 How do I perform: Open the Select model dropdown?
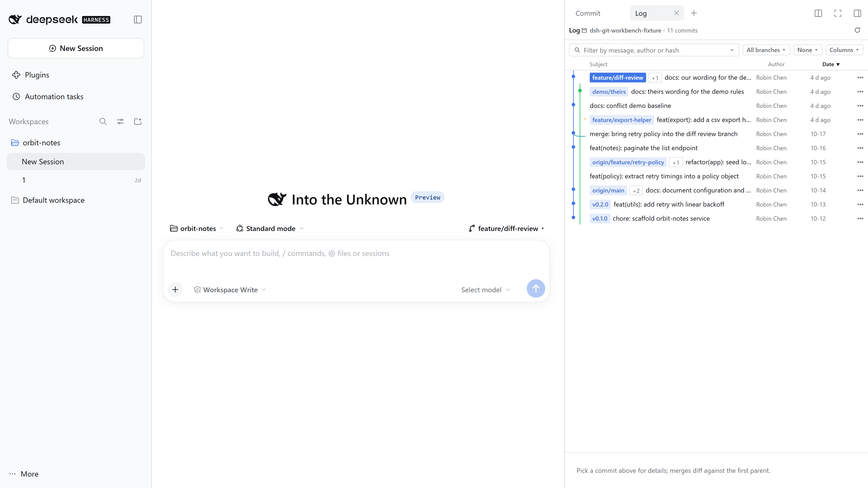[x=486, y=290]
